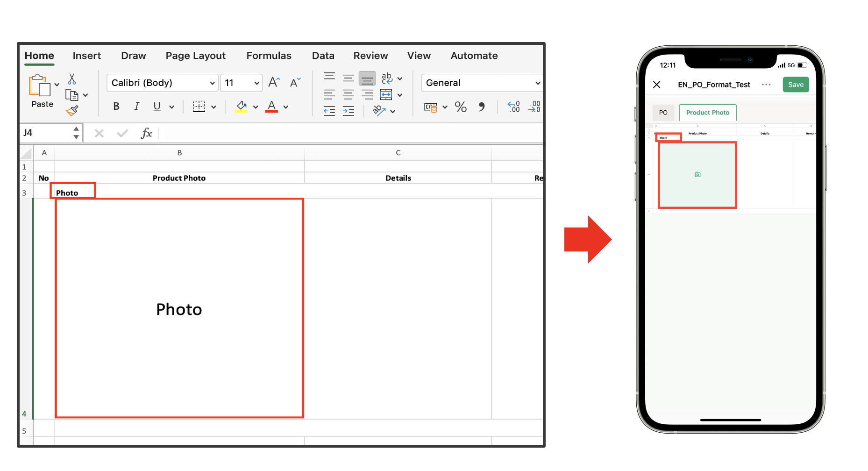Open the font size 11 dropdown
Image resolution: width=868 pixels, height=471 pixels.
coord(241,83)
